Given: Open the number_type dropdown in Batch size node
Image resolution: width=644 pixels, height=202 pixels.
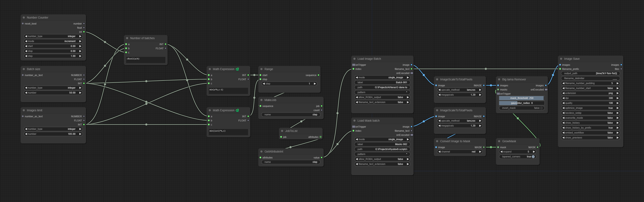Looking at the screenshot, I should (53, 88).
